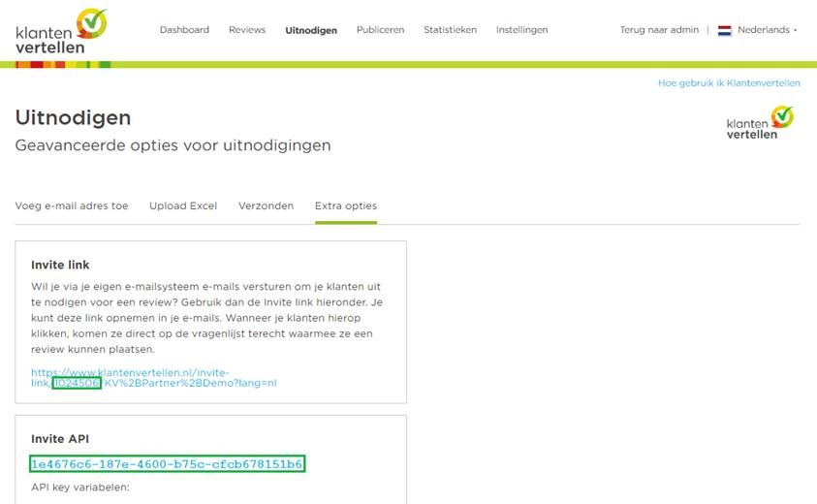This screenshot has width=817, height=504.
Task: Click the Invite API heading
Action: [x=60, y=439]
